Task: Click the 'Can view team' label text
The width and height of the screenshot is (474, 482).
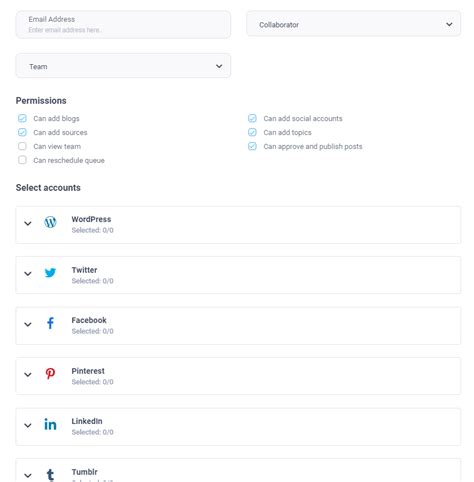Action: tap(57, 146)
